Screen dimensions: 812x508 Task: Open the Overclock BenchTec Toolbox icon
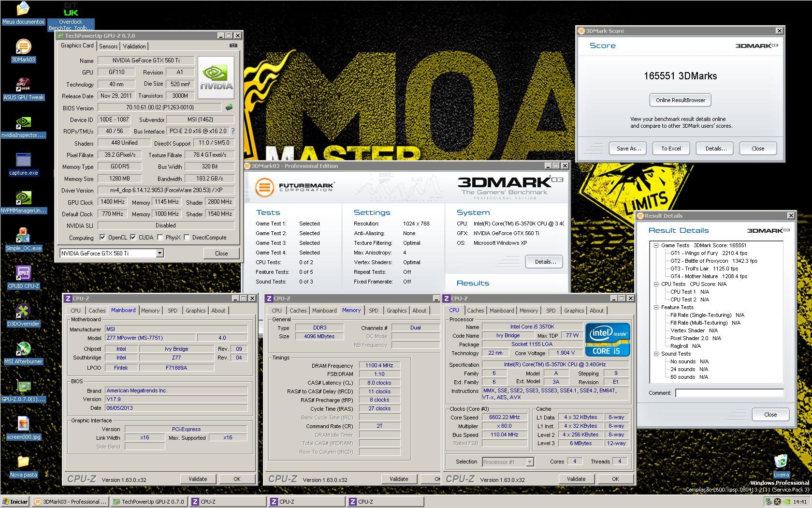[x=71, y=16]
